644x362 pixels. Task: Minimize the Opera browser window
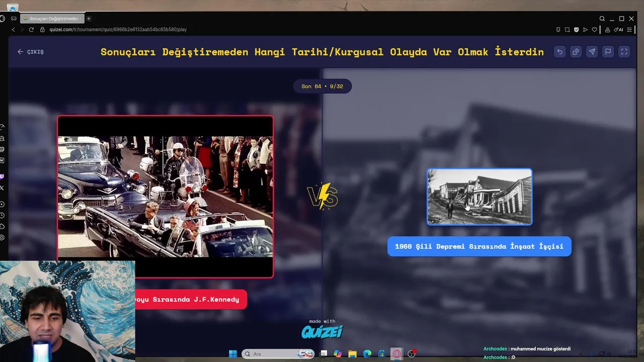tap(612, 19)
